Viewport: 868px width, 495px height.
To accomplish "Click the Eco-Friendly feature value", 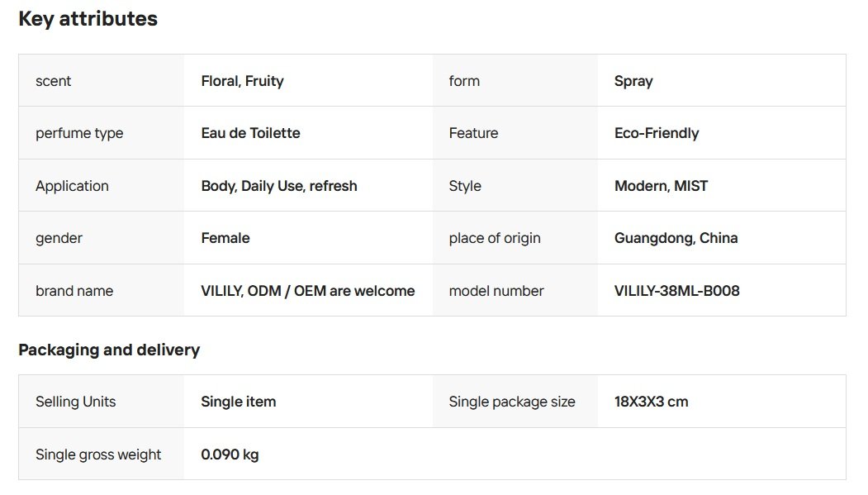I will click(x=657, y=133).
